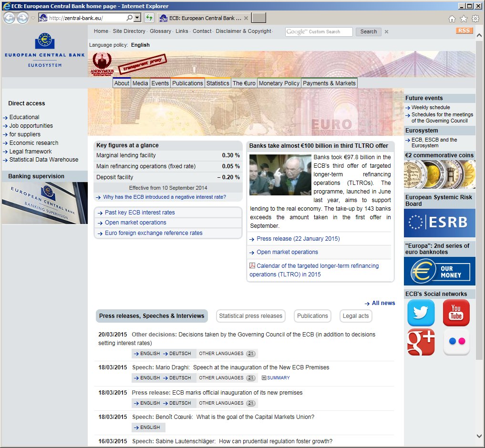Image resolution: width=485 pixels, height=448 pixels.
Task: Open the Statistics menu
Action: (218, 83)
